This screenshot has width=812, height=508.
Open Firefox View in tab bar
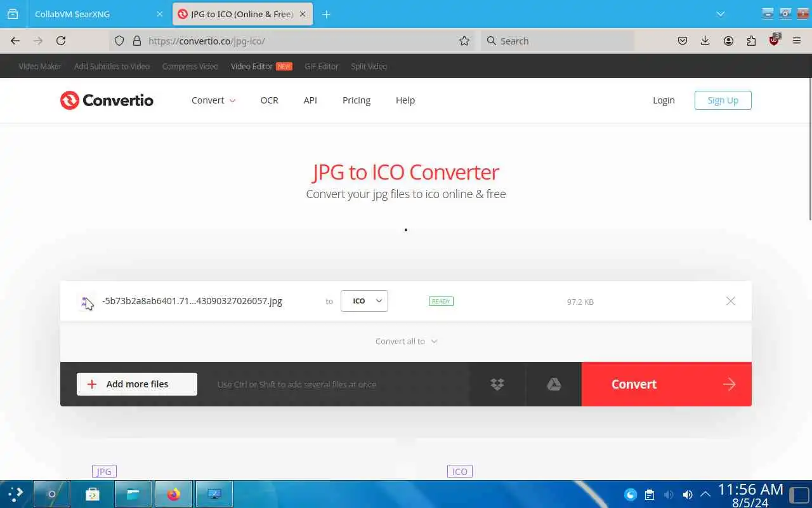point(13,14)
